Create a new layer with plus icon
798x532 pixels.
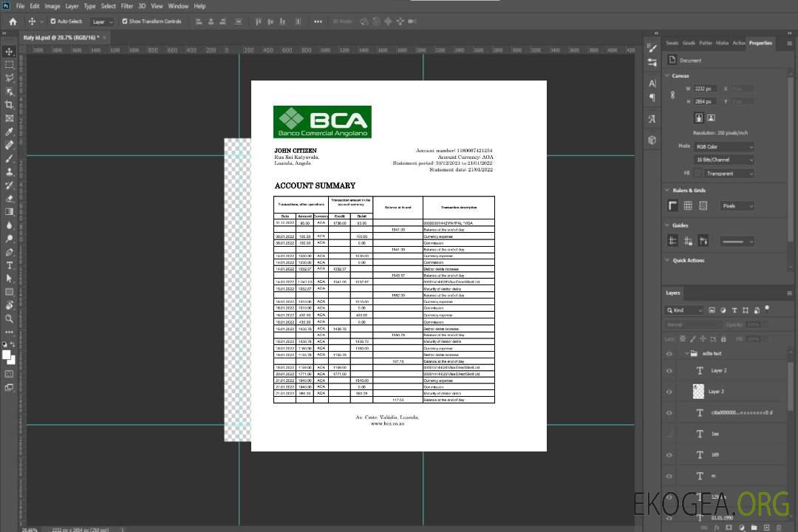(766, 528)
